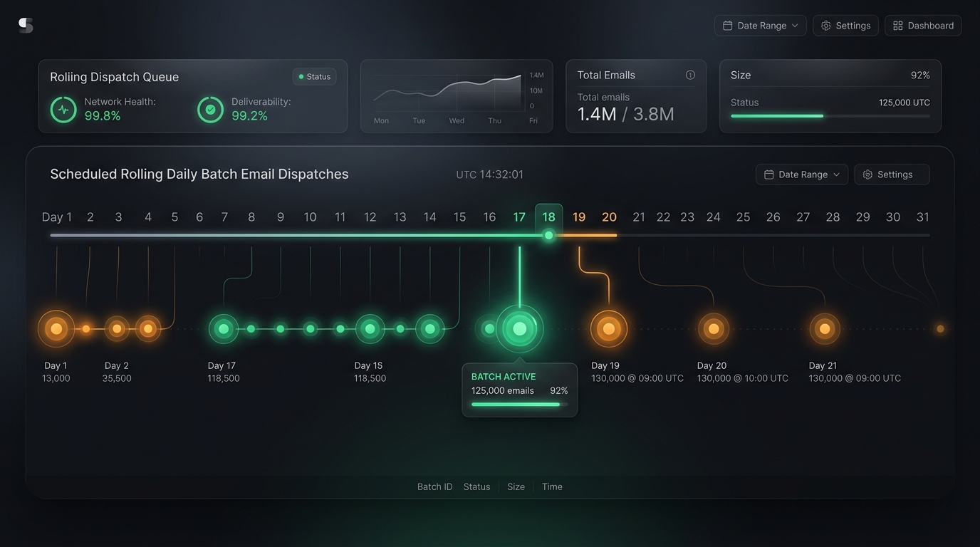Select the orange batch node above Day 1 13,000
Screen dimensions: 980x547
[56, 329]
